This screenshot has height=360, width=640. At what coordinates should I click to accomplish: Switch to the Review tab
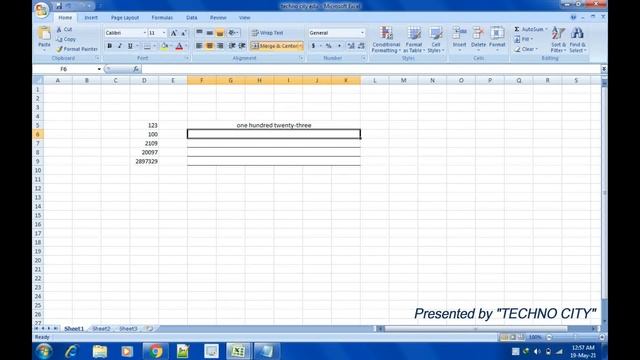coord(218,18)
